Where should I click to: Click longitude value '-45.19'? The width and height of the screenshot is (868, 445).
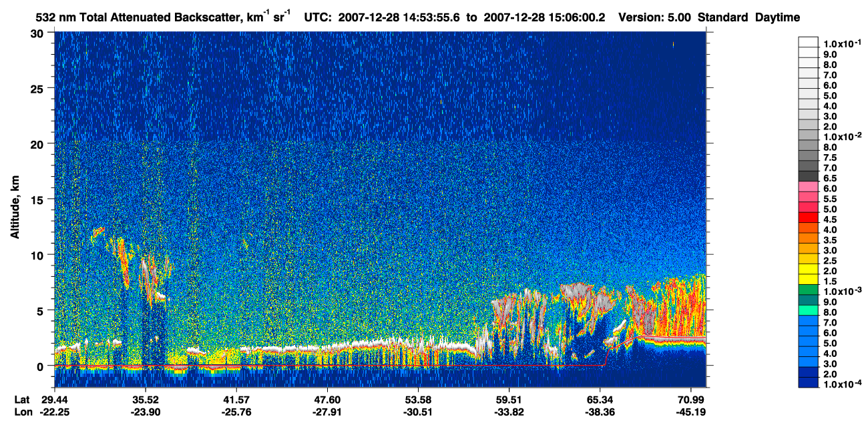point(690,412)
